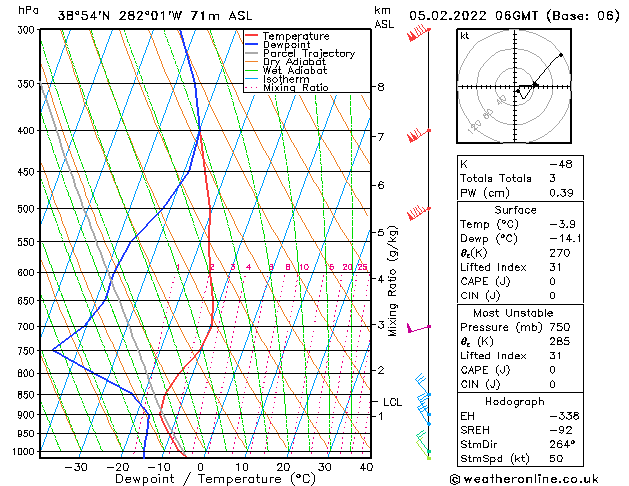The height and width of the screenshot is (486, 629).
Task: Click the weatheronline.co.uk copyright link
Action: pyautogui.click(x=524, y=479)
